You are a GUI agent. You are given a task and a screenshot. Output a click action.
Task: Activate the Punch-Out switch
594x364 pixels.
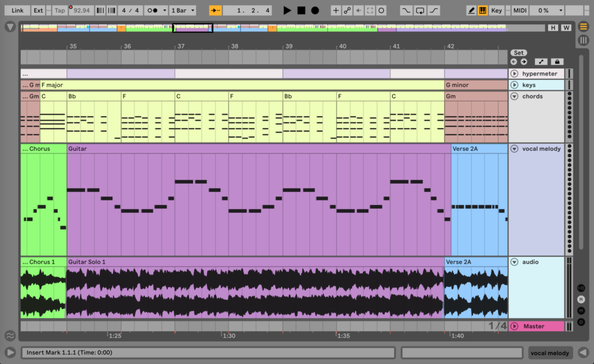pos(434,10)
